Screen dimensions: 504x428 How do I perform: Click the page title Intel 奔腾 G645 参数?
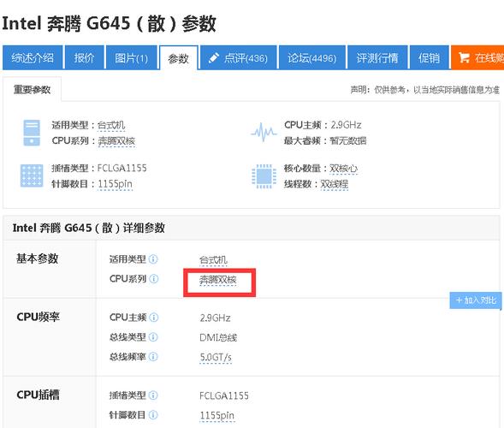(x=109, y=24)
